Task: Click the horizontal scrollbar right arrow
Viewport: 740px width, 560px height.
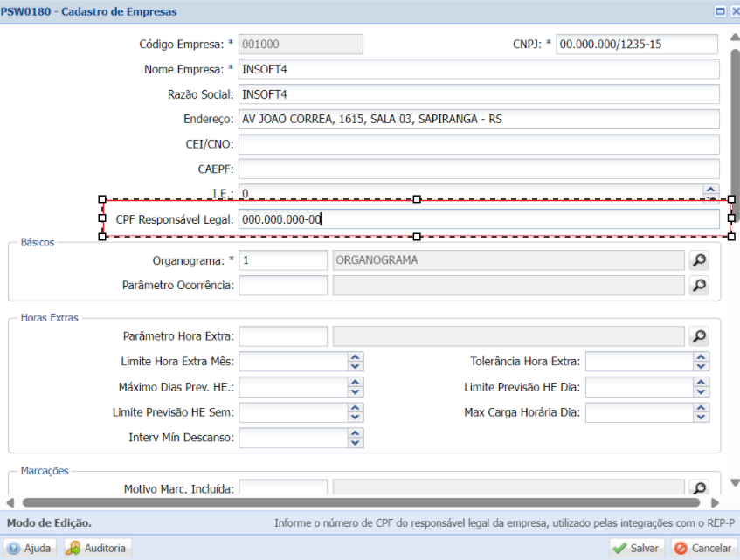Action: click(x=715, y=503)
